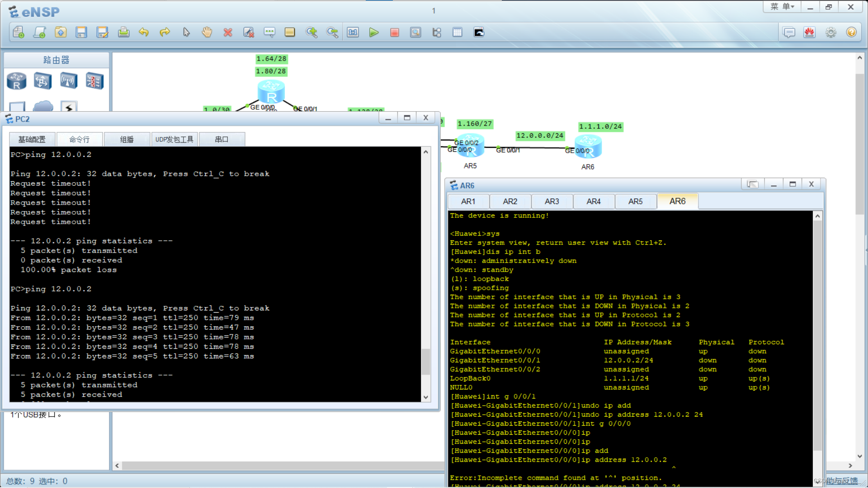This screenshot has height=488, width=868.
Task: Click the new sample topology toolbar icon
Action: point(39,32)
